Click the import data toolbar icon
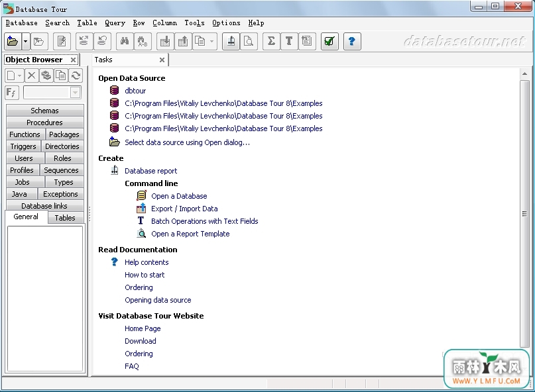535x392 pixels. pyautogui.click(x=165, y=42)
